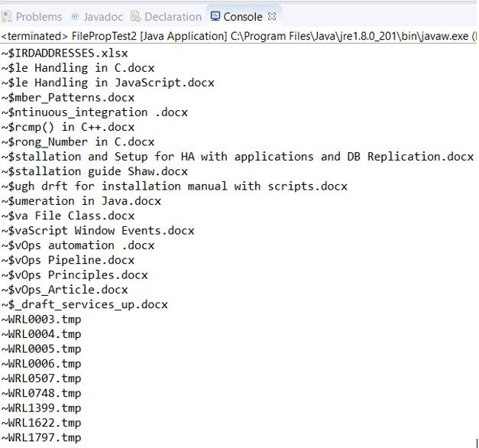Click the '~$vOps Pipeline.docx' line
479x448 pixels.
click(74, 260)
